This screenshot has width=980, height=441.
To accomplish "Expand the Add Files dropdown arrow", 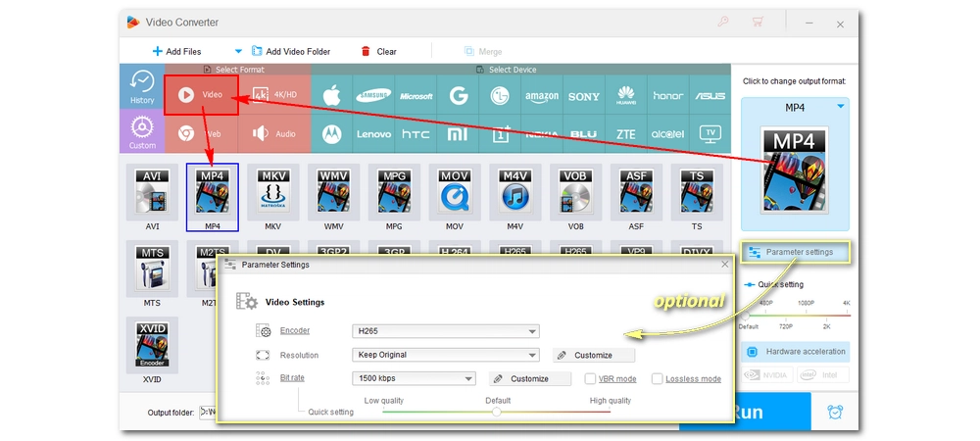I will click(x=238, y=51).
